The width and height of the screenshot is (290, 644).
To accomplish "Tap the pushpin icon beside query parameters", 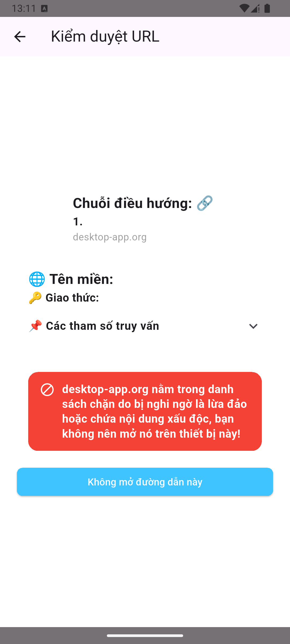I will coord(35,326).
